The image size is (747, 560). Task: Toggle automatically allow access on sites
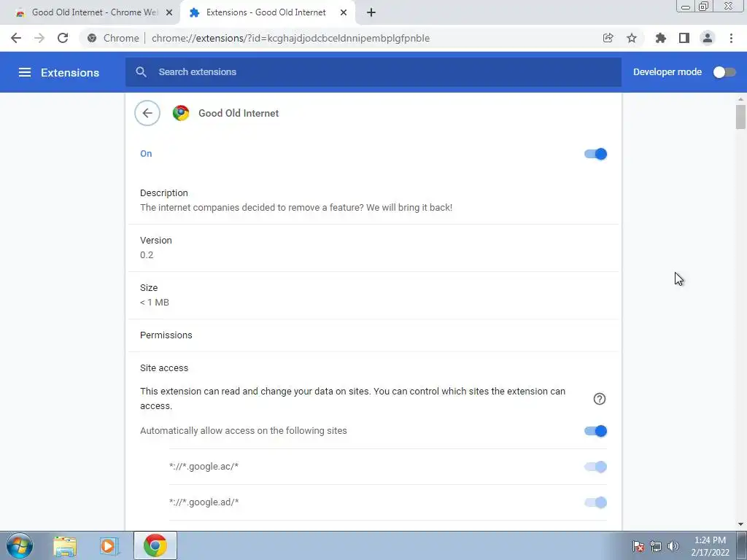(x=595, y=431)
